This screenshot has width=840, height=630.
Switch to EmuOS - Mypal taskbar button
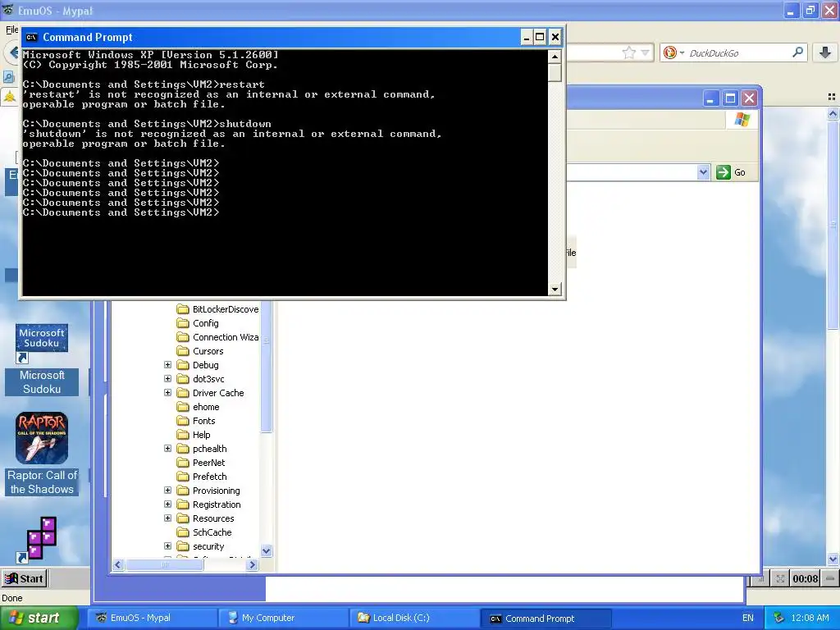[x=153, y=618]
